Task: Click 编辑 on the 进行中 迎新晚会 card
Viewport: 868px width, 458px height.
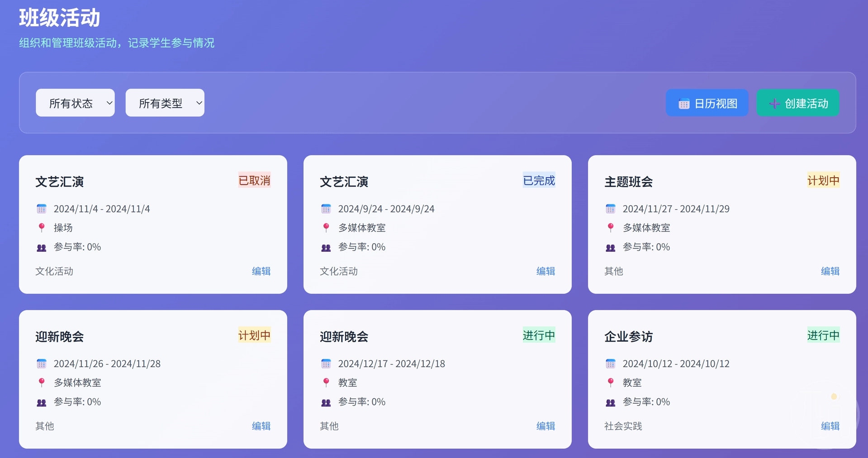Action: [545, 426]
